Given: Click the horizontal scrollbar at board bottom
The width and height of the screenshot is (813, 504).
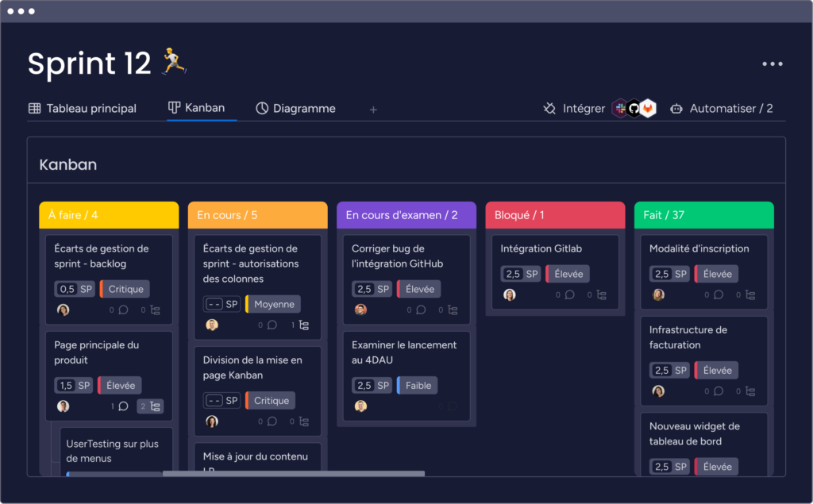Looking at the screenshot, I should coord(293,474).
